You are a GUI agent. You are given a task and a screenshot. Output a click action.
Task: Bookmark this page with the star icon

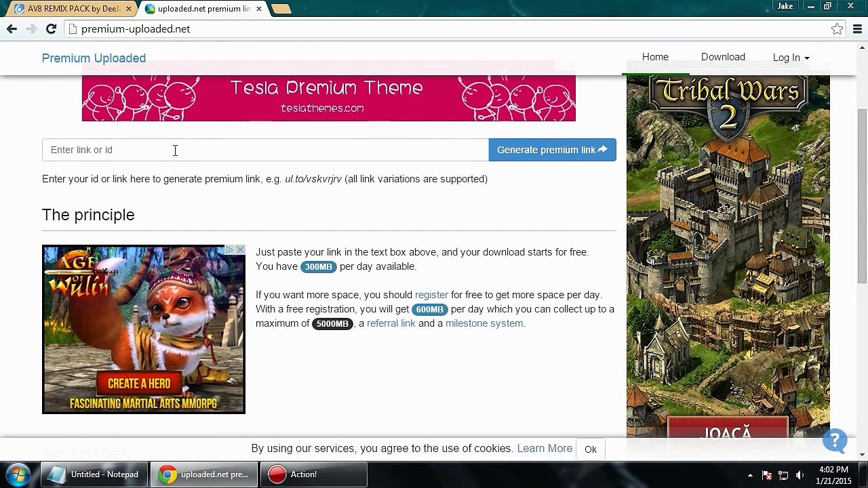[837, 29]
